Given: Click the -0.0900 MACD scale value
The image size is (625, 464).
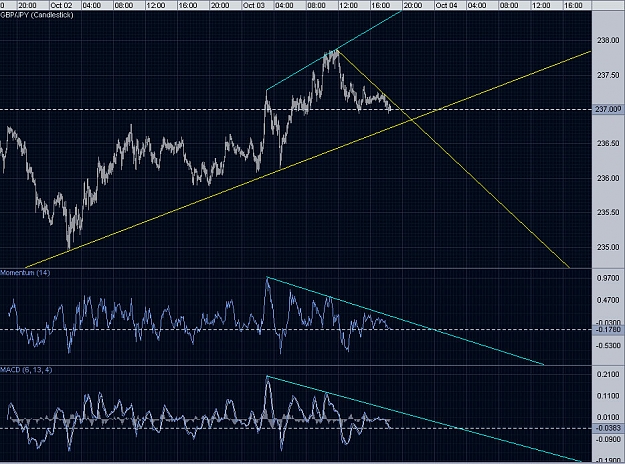Looking at the screenshot, I should (x=607, y=439).
